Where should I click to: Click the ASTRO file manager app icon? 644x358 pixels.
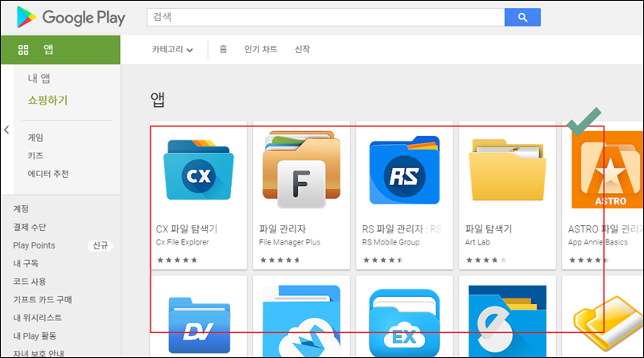click(608, 170)
